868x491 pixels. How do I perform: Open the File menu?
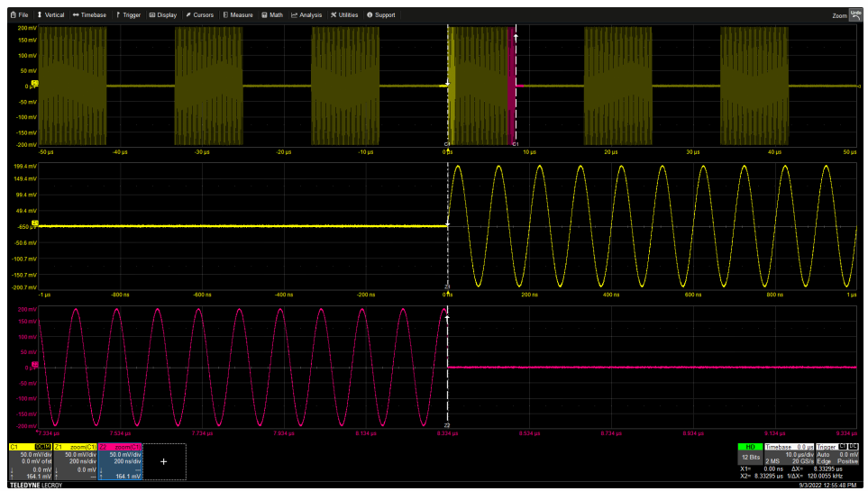pyautogui.click(x=19, y=15)
